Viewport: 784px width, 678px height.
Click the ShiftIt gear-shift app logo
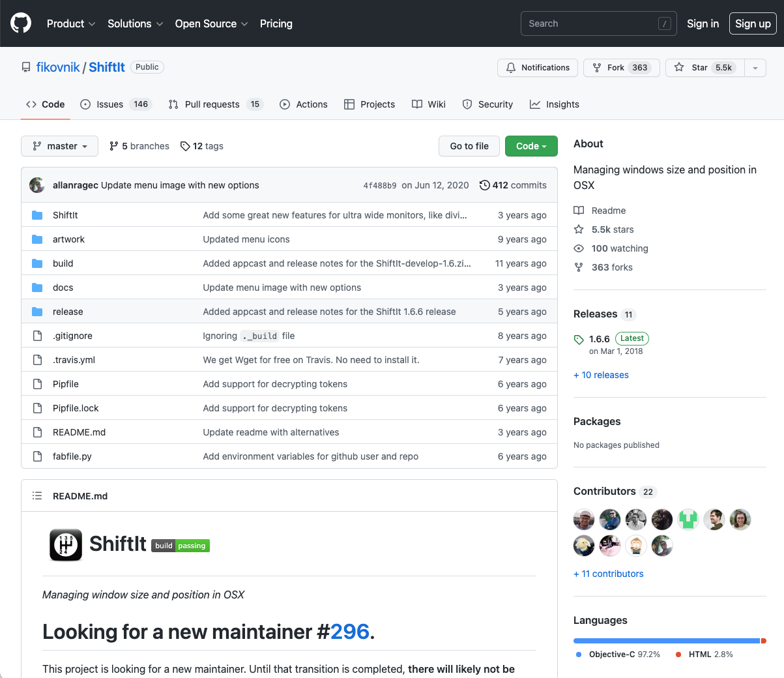coord(66,545)
